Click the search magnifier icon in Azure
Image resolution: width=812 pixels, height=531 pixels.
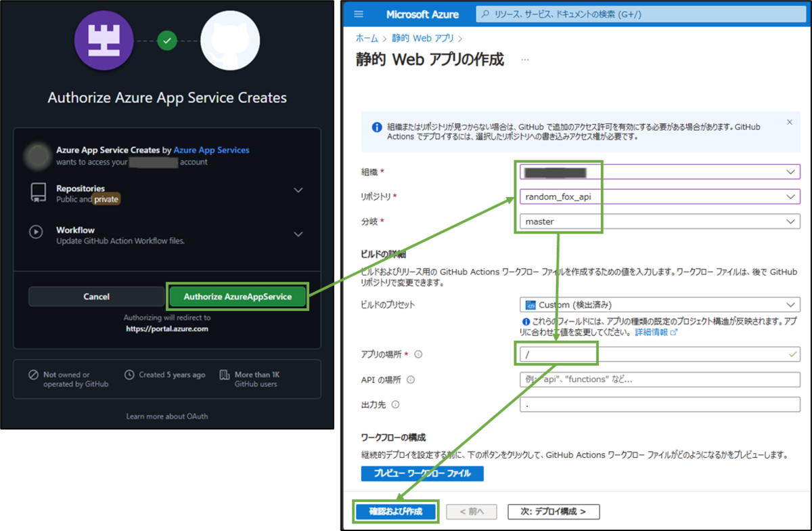[485, 14]
